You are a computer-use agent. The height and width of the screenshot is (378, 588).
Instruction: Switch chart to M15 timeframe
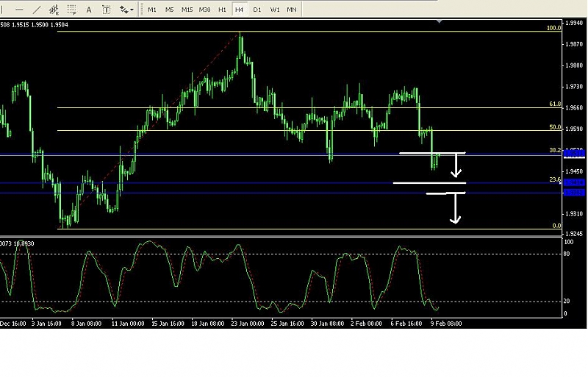pyautogui.click(x=187, y=10)
